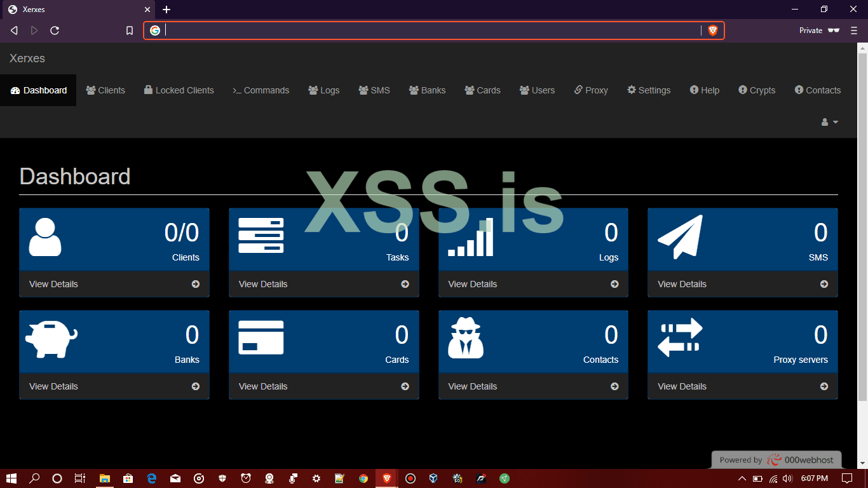Open the Dashboard navigation item
The image size is (868, 488).
(38, 90)
